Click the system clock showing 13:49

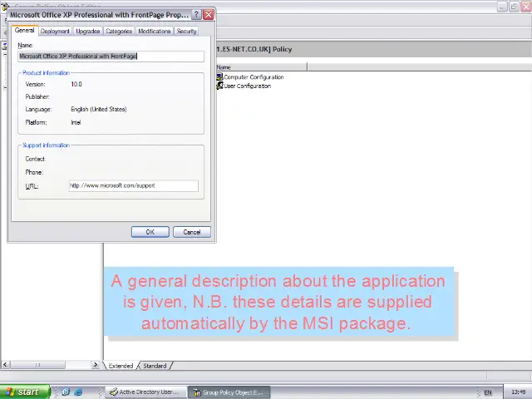(x=518, y=392)
